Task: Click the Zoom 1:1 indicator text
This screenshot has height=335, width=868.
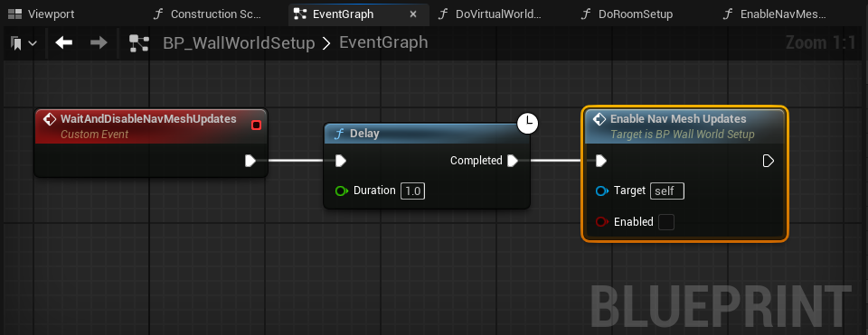Action: pos(820,43)
